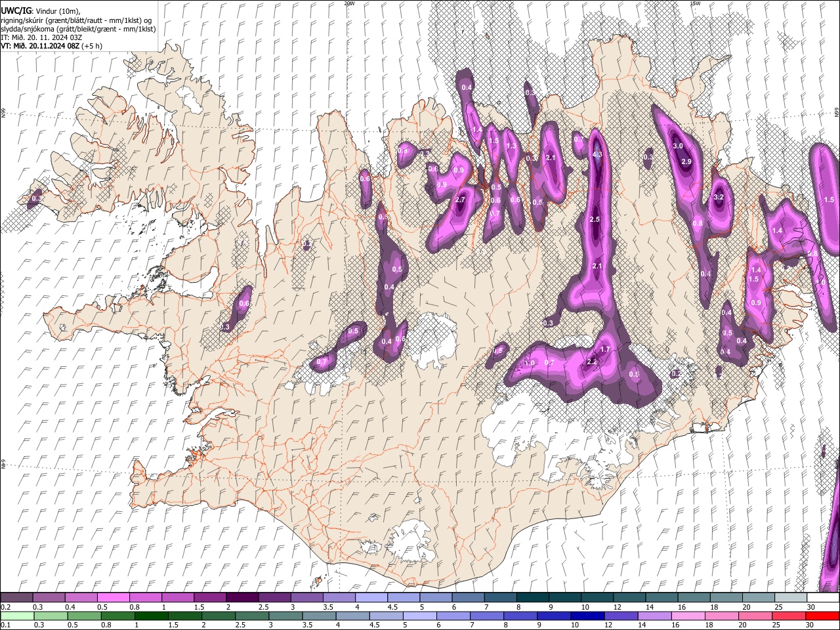
Task: Click the snow legend swatch between 1 and 1.5
Action: [177, 597]
